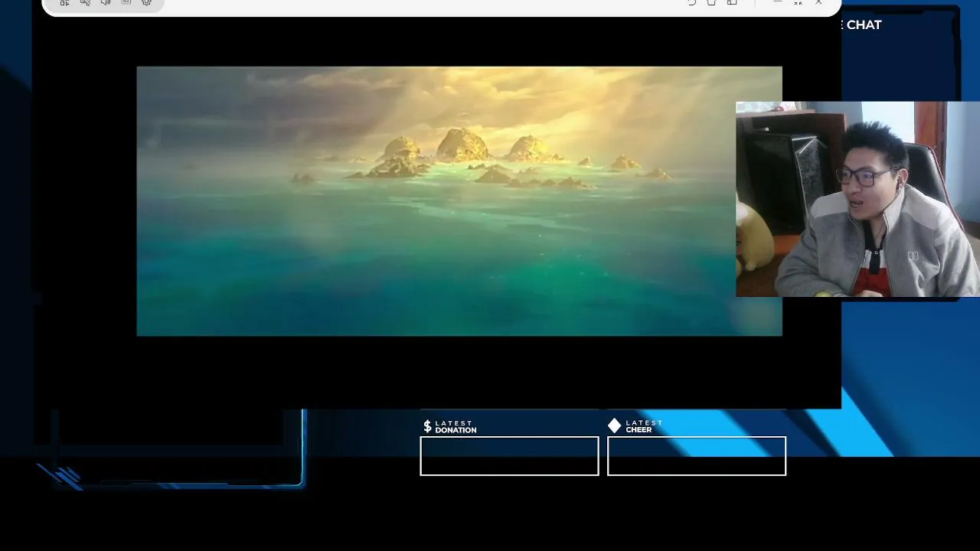This screenshot has height=551, width=980.
Task: Click the ocean islands video frame
Action: pyautogui.click(x=459, y=201)
